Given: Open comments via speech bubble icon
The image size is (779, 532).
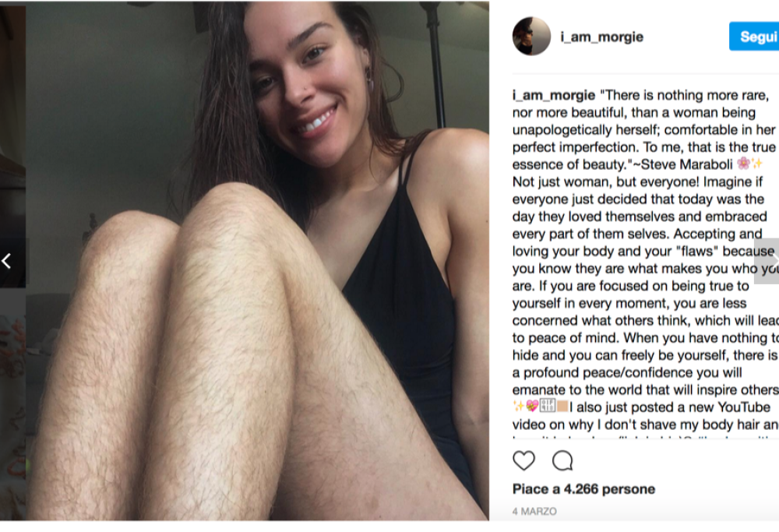Looking at the screenshot, I should 562,460.
